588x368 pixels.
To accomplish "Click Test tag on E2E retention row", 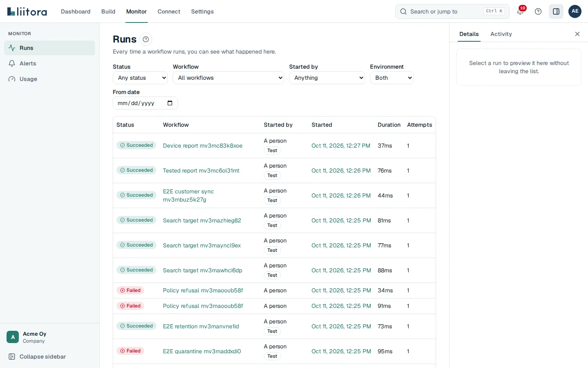I will pos(272,331).
